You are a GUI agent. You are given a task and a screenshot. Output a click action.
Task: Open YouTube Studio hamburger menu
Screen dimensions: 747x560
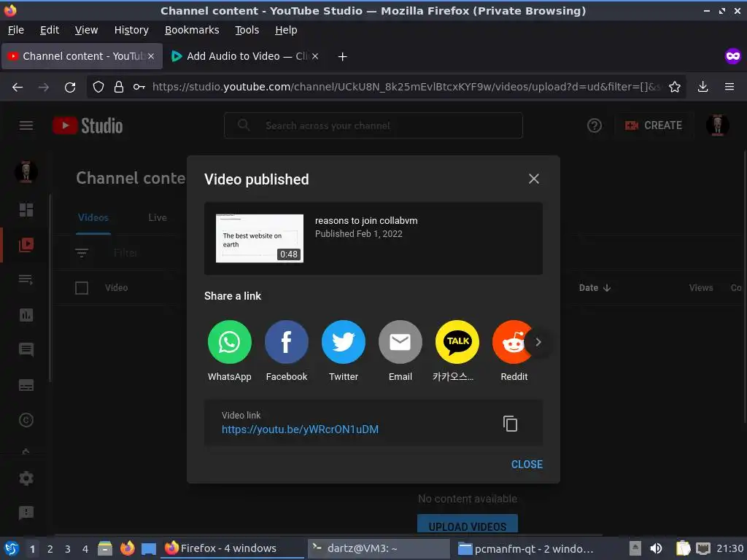[x=26, y=125]
